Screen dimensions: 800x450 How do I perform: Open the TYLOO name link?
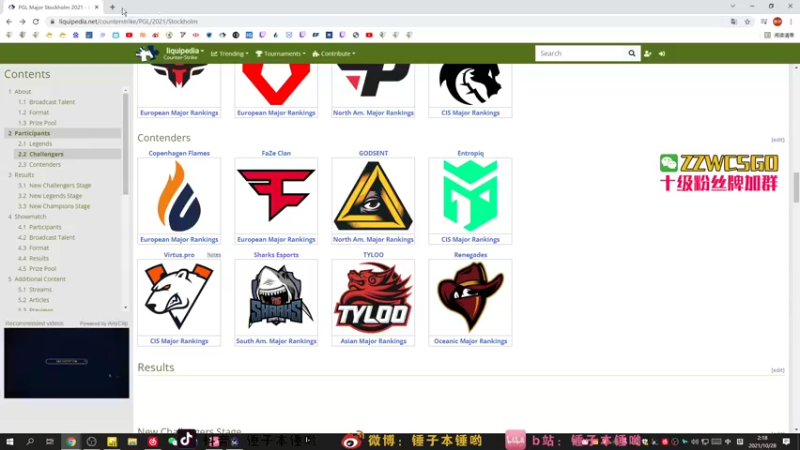[x=373, y=255]
